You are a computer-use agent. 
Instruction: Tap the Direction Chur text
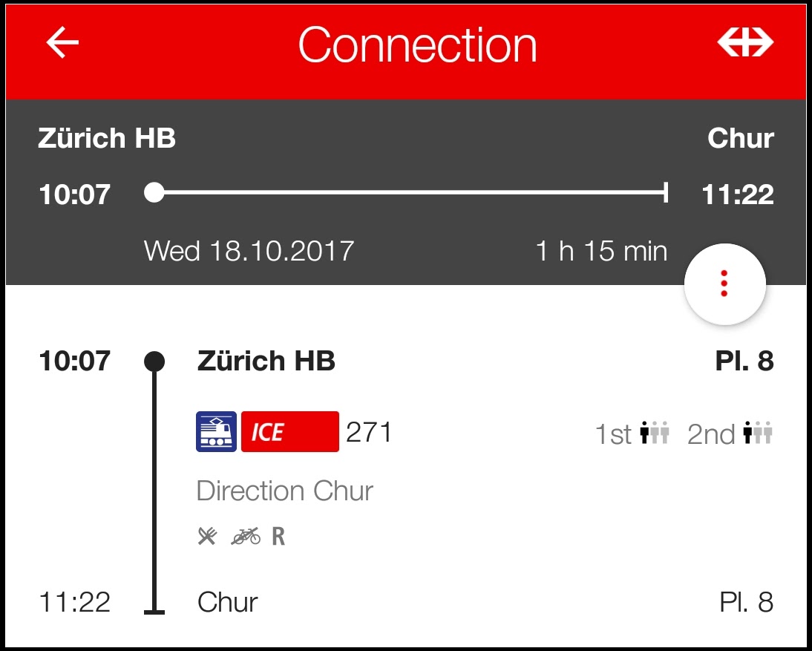[284, 491]
